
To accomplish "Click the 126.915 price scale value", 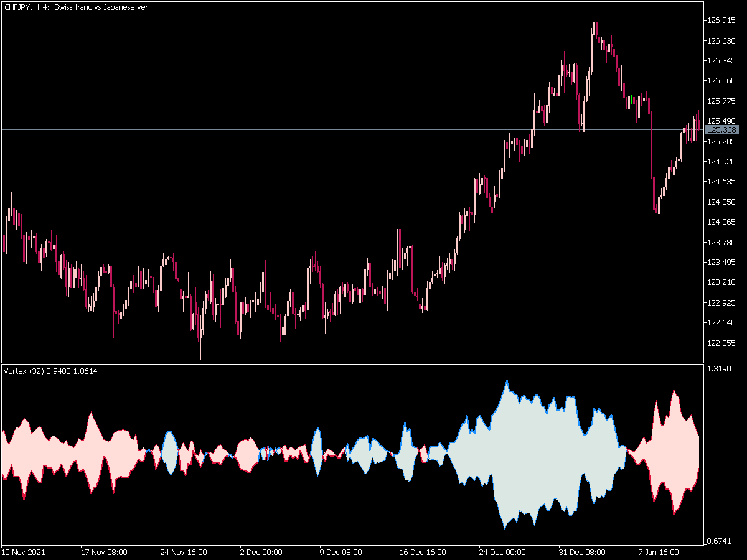I will pos(722,21).
